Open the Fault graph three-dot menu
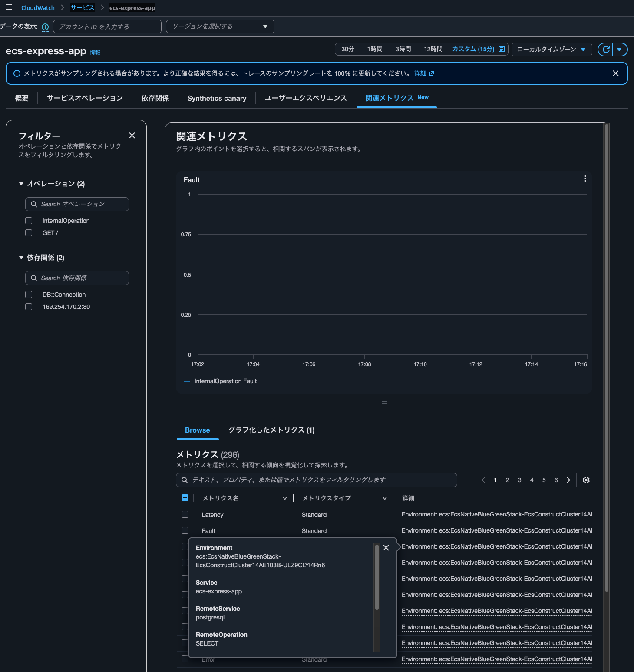This screenshot has width=634, height=672. 585,179
